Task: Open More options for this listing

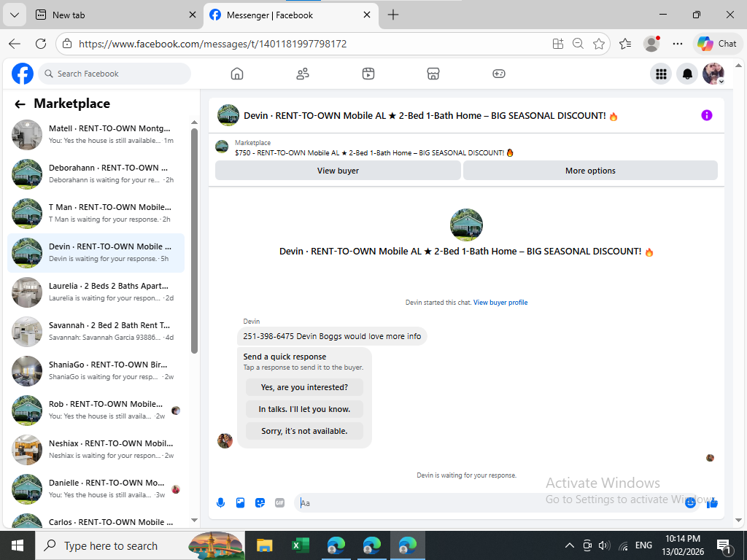Action: 590,171
